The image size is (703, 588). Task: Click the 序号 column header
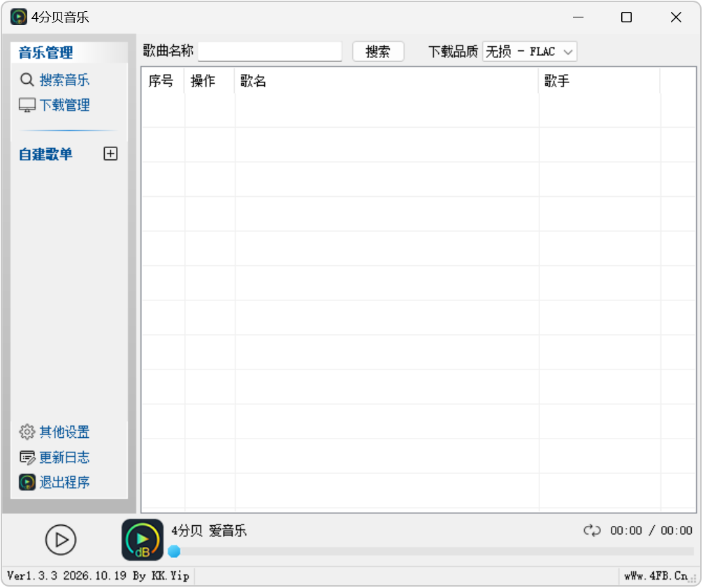(162, 81)
